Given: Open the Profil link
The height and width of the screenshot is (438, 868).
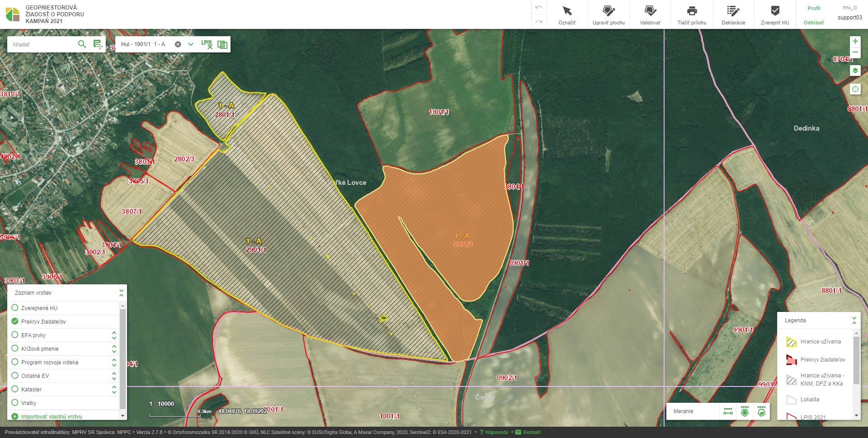Looking at the screenshot, I should (x=814, y=8).
